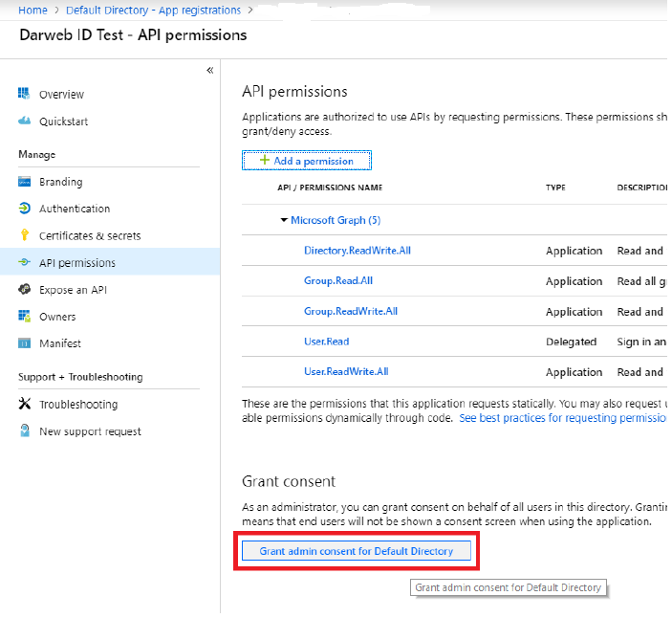Click Application type in Group.ReadWrite.All row
The image size is (672, 618).
coord(574,312)
